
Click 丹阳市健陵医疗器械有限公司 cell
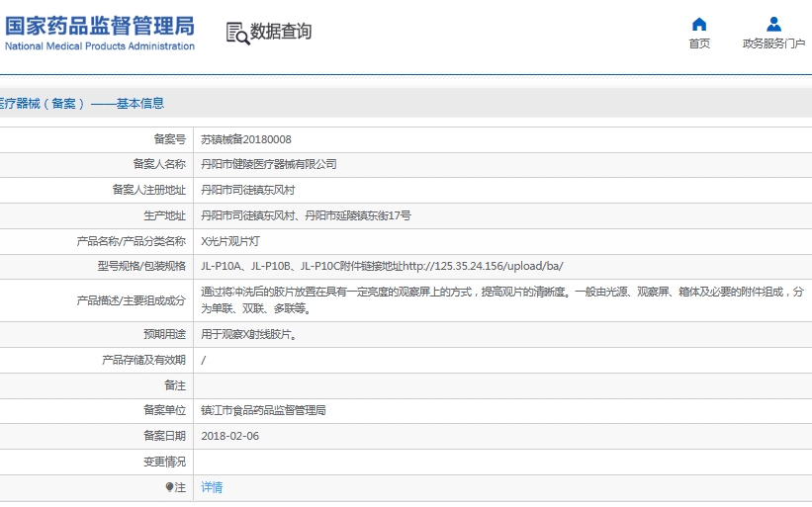coord(269,164)
